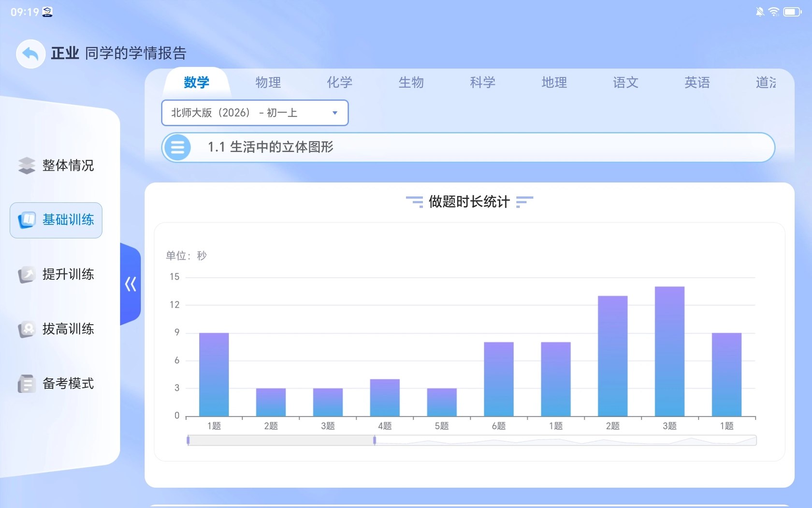Viewport: 812px width, 508px height.
Task: Open 拔高训练 section
Action: click(56, 329)
